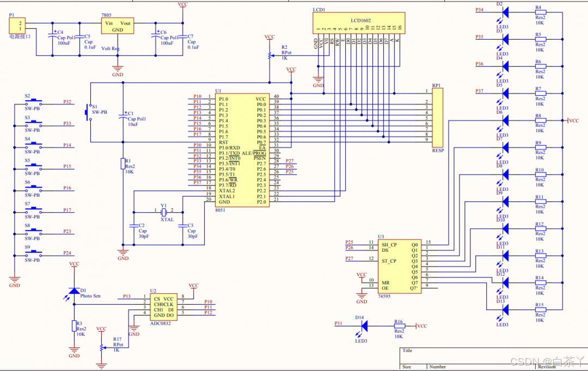Select the U1 8051 microcontroller body
This screenshot has height=371, width=588.
pyautogui.click(x=242, y=150)
